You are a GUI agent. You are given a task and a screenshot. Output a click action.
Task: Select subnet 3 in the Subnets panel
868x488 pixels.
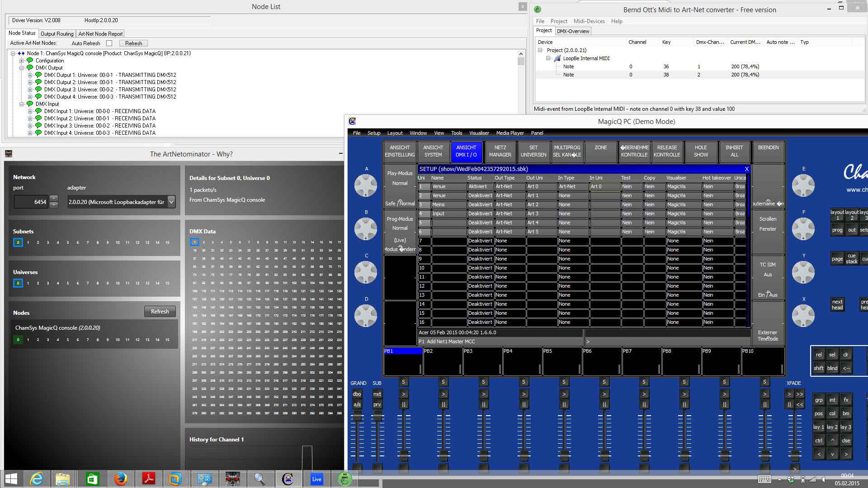(x=48, y=242)
